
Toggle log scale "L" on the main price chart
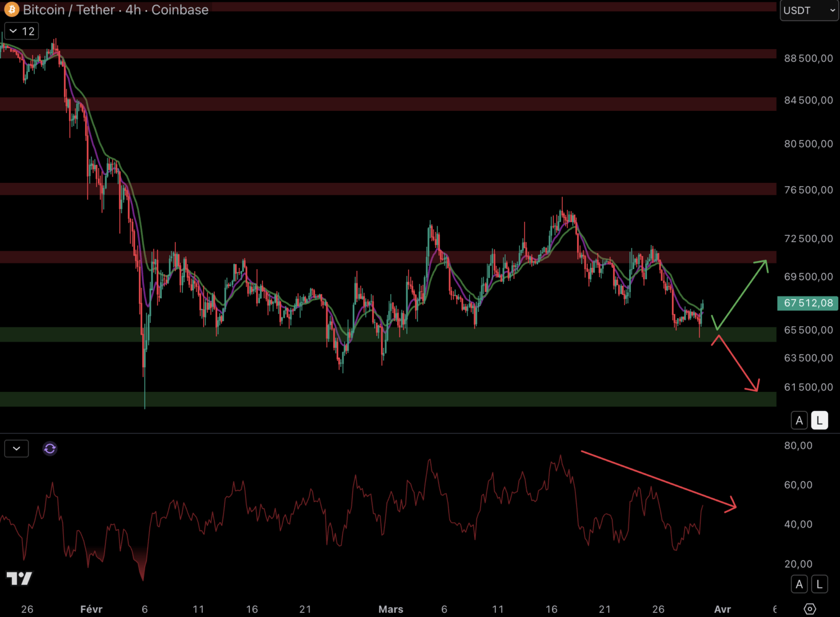819,420
